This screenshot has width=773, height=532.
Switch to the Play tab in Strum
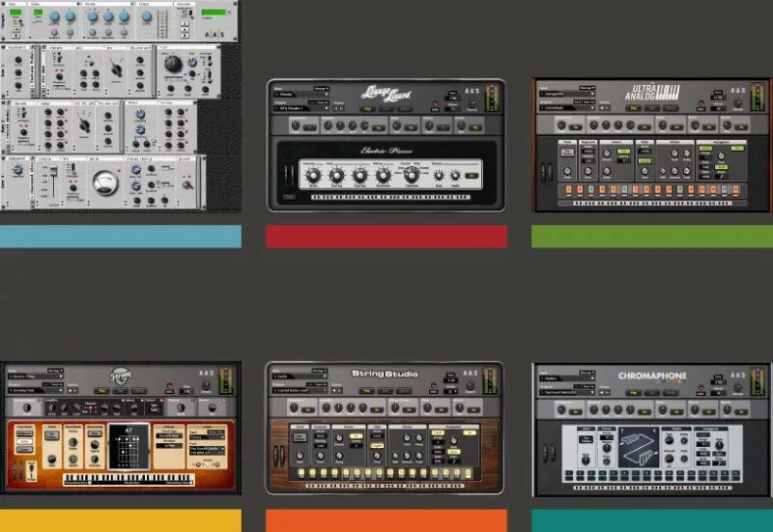pos(102,391)
